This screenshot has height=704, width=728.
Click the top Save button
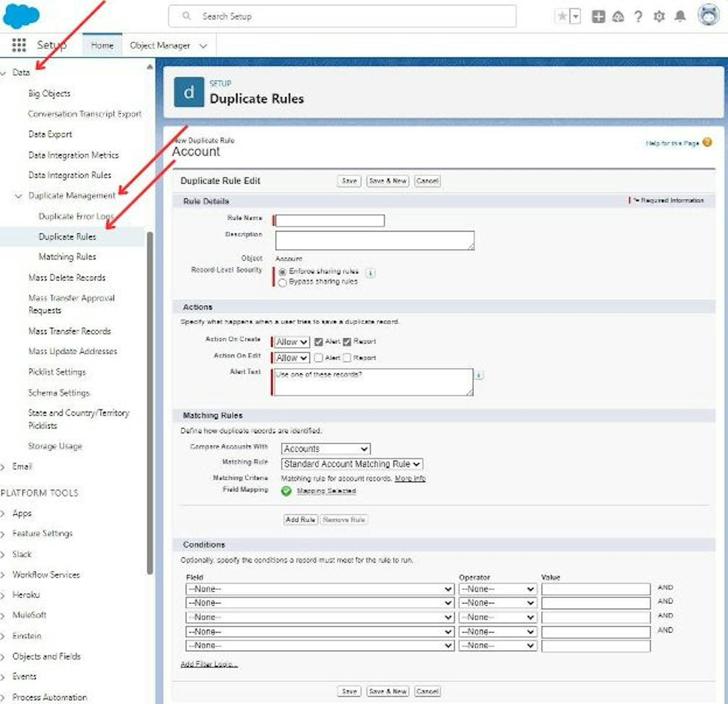[x=349, y=181]
